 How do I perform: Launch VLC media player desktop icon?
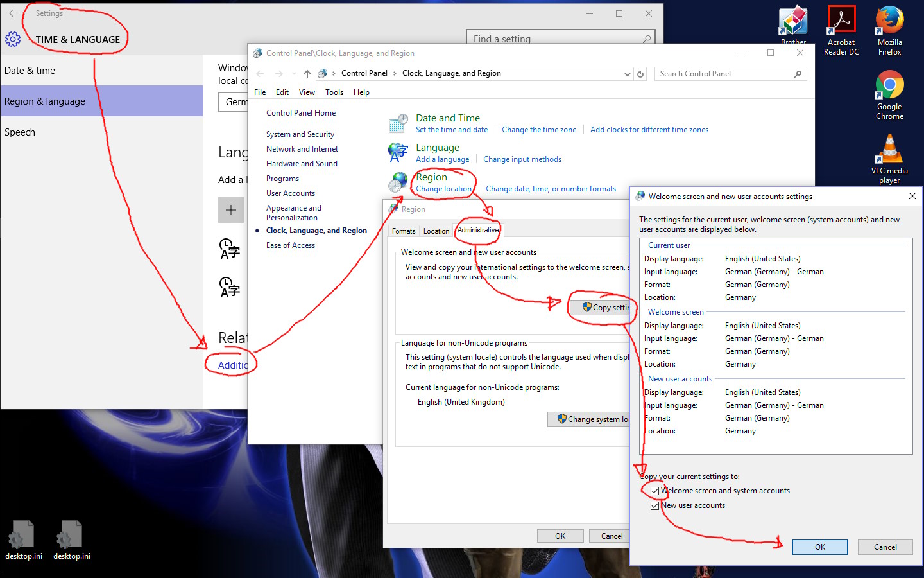click(x=889, y=150)
